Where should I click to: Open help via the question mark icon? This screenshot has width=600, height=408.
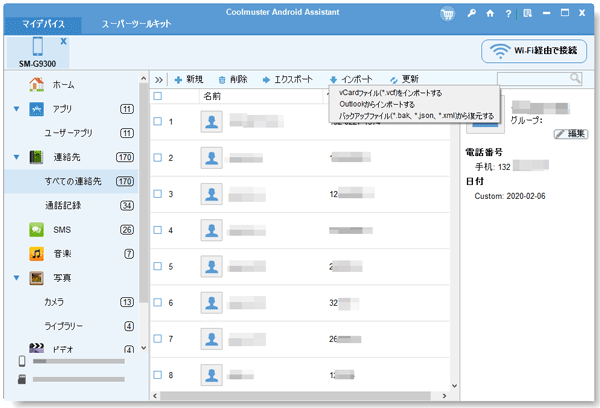pos(508,14)
